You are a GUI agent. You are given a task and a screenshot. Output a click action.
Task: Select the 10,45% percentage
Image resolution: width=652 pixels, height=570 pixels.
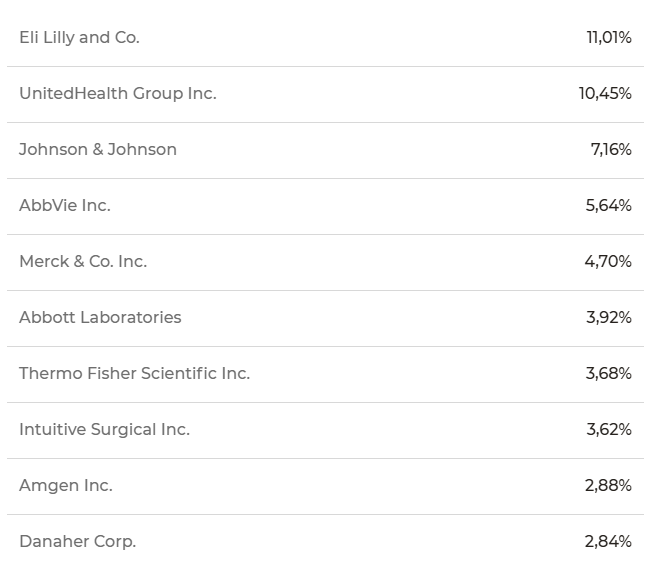point(605,94)
